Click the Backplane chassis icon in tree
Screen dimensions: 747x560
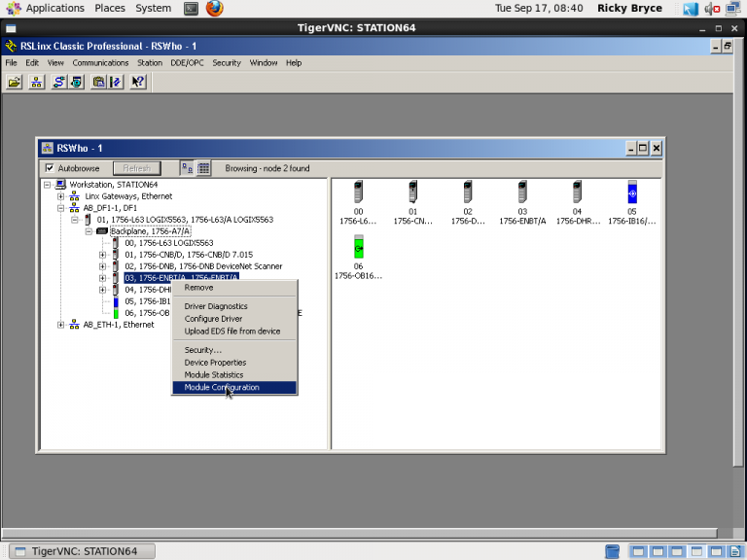pyautogui.click(x=102, y=231)
